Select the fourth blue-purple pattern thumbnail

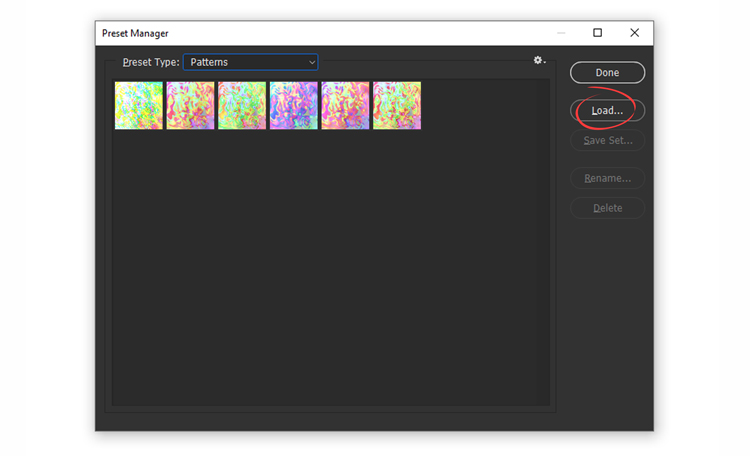294,105
